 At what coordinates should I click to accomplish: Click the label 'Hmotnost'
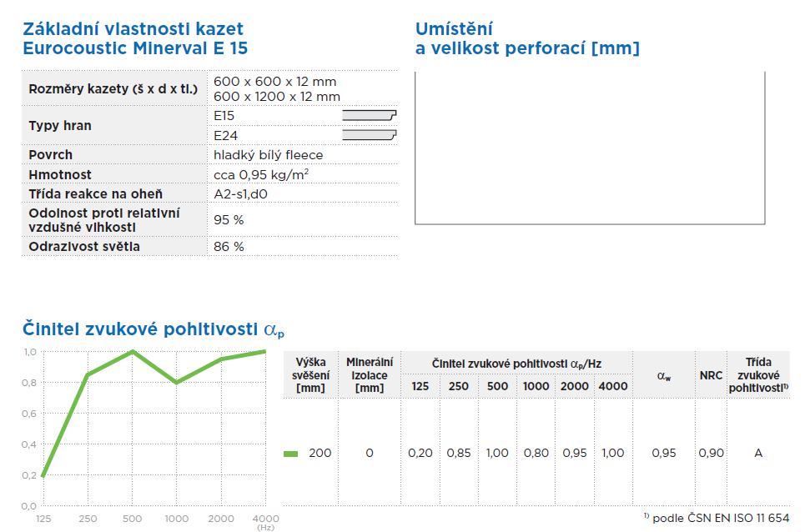[x=60, y=174]
